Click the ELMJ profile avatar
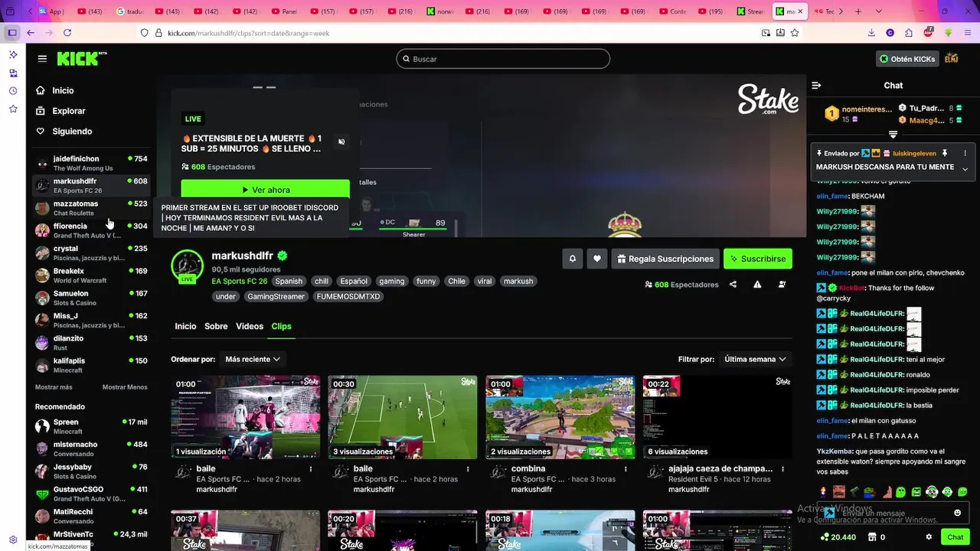Screen dimensions: 980x551 click(x=952, y=59)
